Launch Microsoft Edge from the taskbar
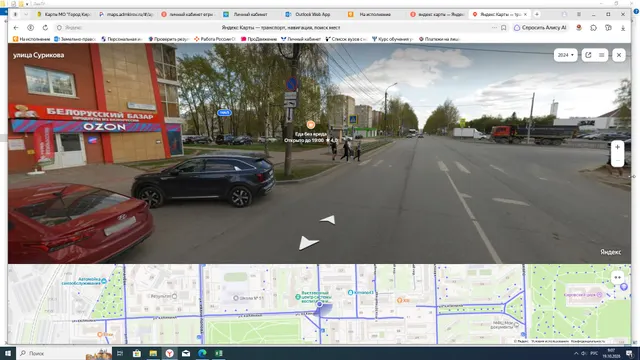The width and height of the screenshot is (640, 360). point(202,353)
